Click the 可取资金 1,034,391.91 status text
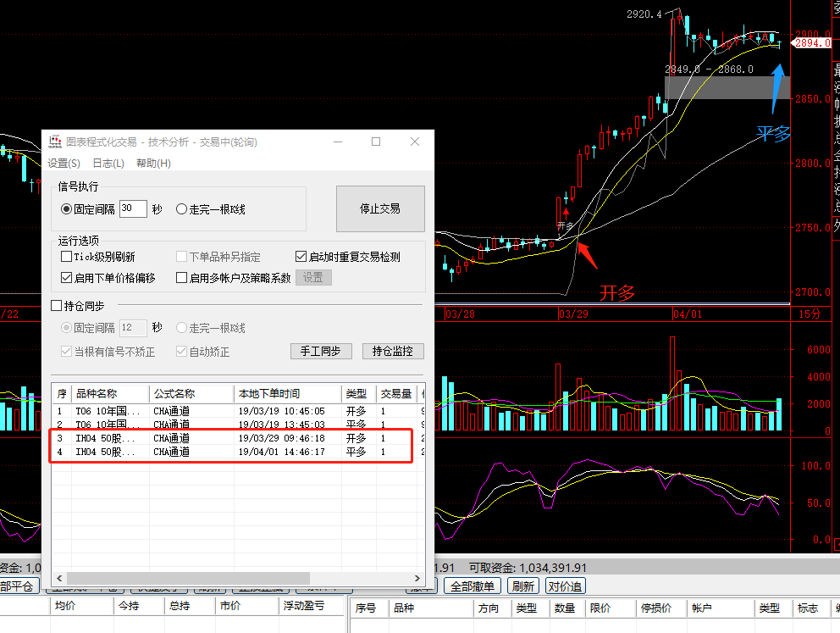Image resolution: width=840 pixels, height=633 pixels. (528, 568)
